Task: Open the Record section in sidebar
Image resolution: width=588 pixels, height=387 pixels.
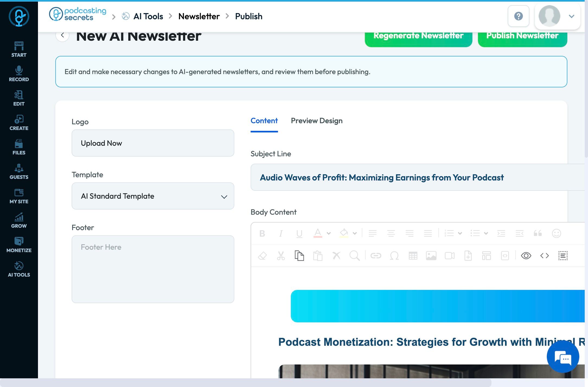Action: click(x=19, y=74)
